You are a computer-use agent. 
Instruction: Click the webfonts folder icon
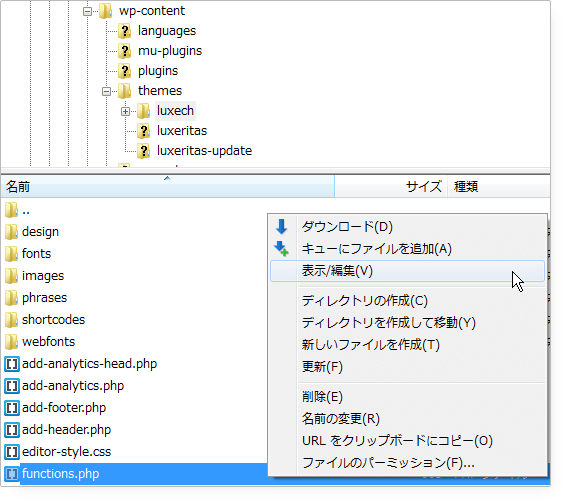[12, 342]
